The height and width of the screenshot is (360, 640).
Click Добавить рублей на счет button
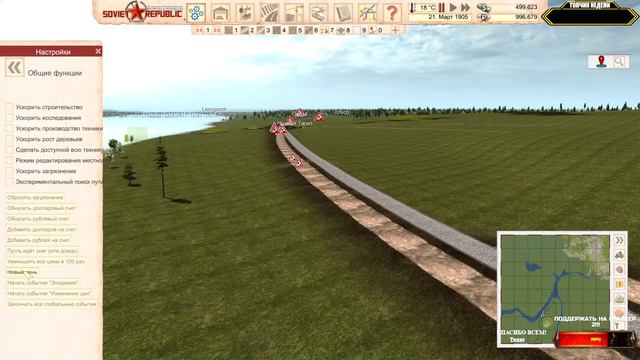(x=38, y=240)
